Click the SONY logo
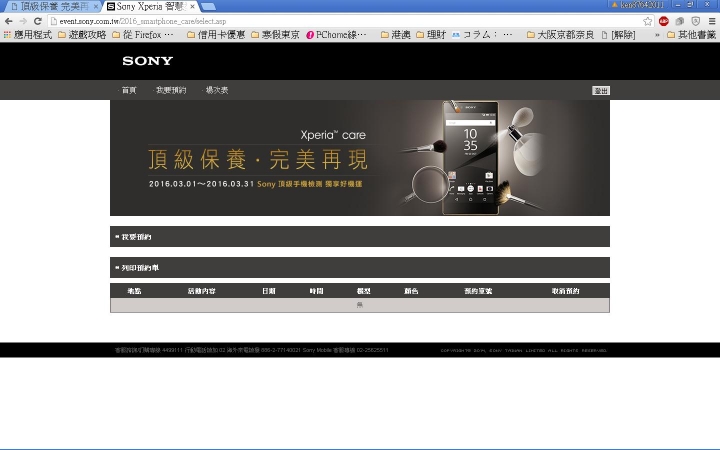This screenshot has height=450, width=720. (x=147, y=61)
